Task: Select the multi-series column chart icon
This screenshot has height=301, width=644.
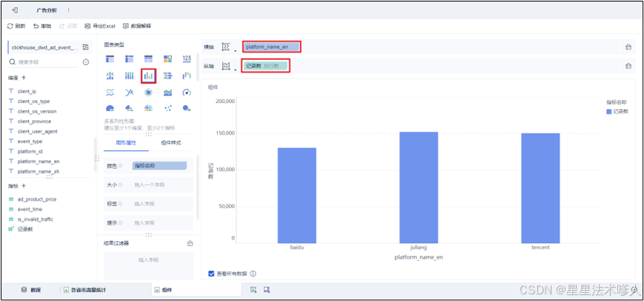Action: [148, 76]
